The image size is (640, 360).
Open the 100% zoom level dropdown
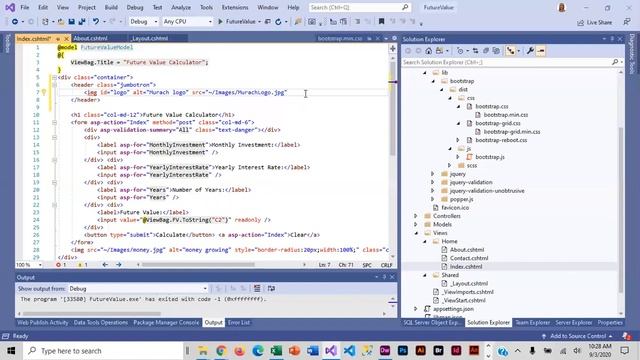tap(29, 264)
